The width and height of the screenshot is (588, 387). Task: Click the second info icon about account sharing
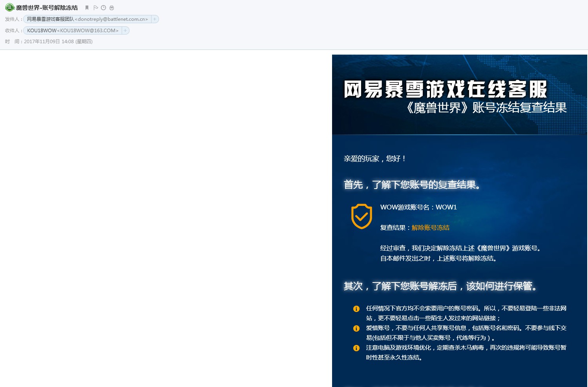(x=356, y=328)
